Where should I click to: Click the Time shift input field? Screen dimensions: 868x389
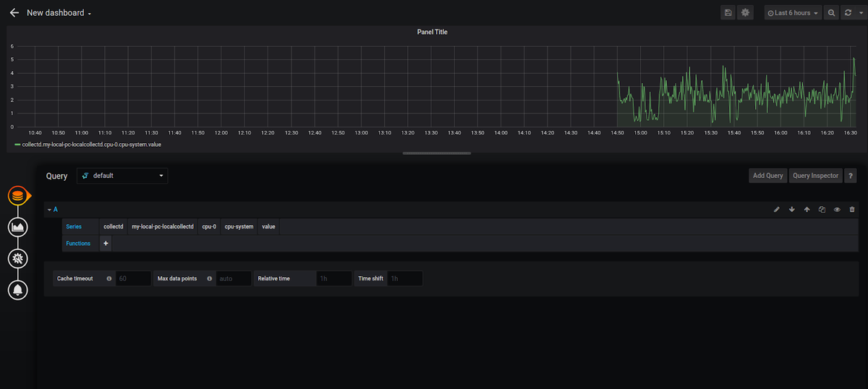404,278
